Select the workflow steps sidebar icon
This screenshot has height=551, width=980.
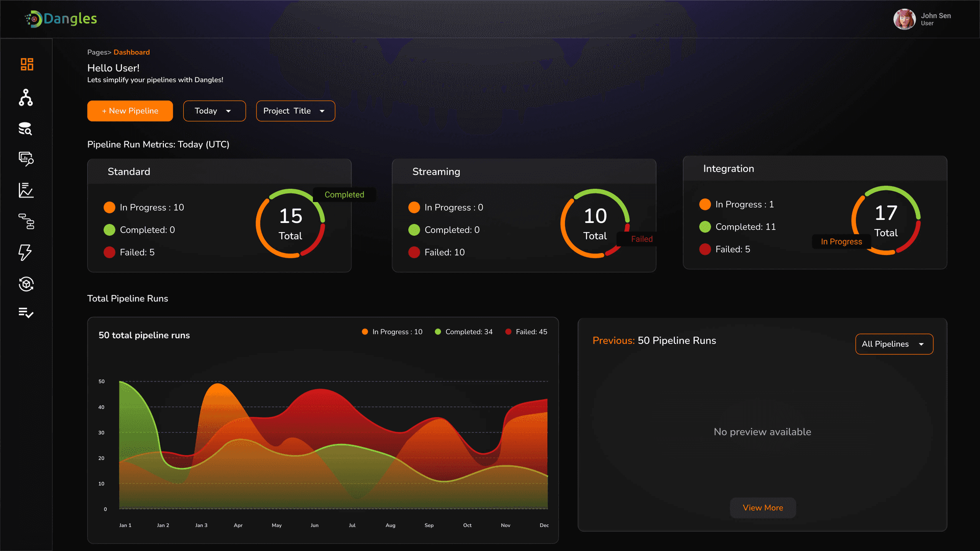26,221
